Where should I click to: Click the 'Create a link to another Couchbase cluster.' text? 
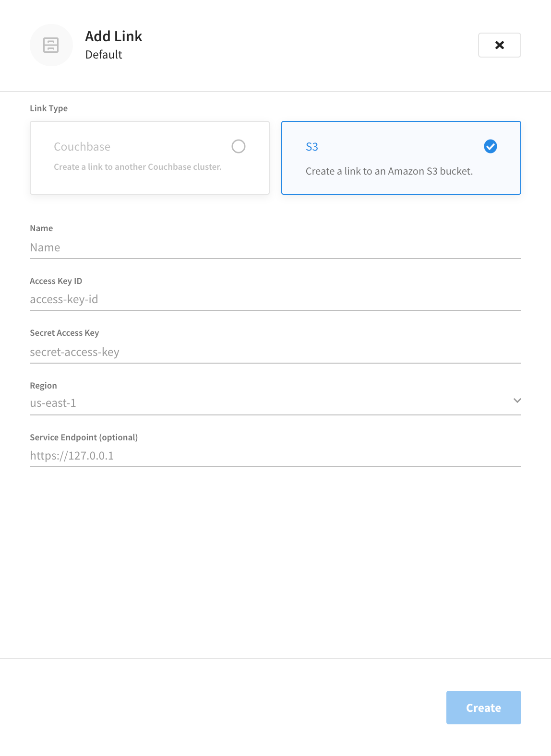pos(138,167)
